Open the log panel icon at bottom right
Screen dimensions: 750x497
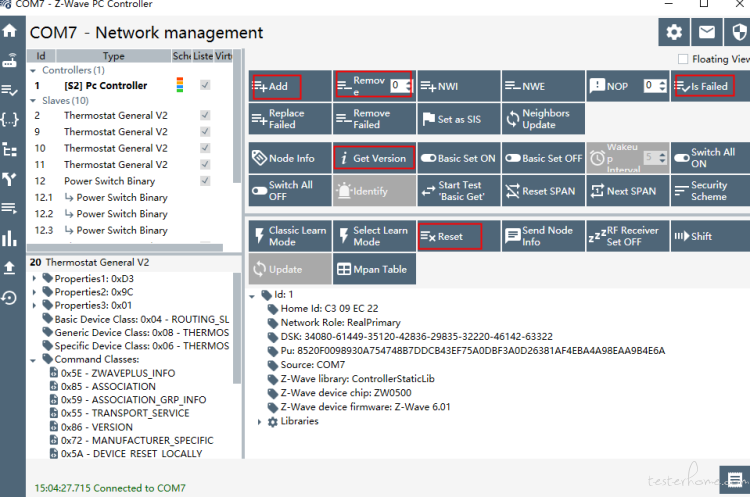(x=735, y=479)
